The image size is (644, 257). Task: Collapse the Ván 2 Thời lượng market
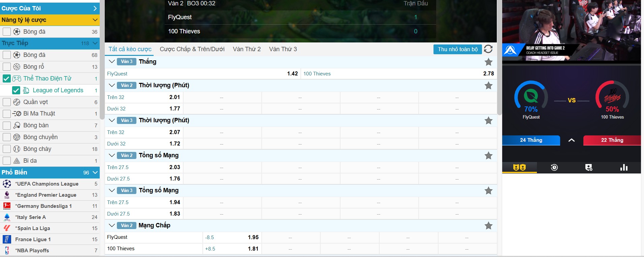tap(112, 86)
